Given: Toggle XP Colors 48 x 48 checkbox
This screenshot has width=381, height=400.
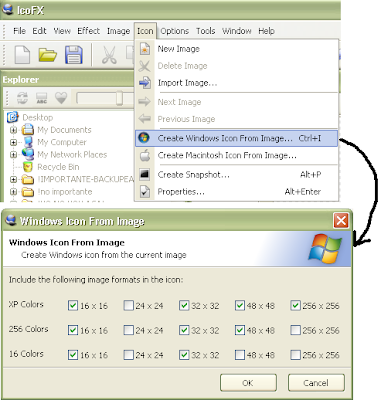Looking at the screenshot, I should click(x=240, y=305).
